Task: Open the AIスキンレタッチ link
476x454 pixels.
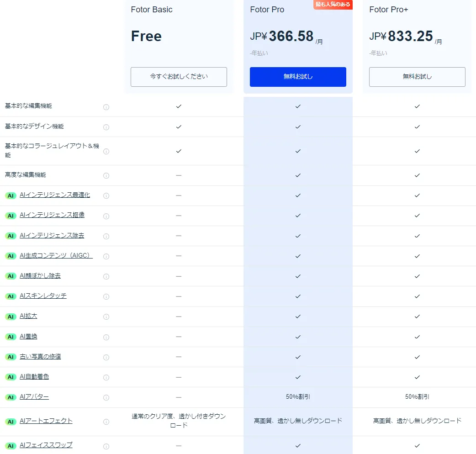Action: pyautogui.click(x=43, y=296)
